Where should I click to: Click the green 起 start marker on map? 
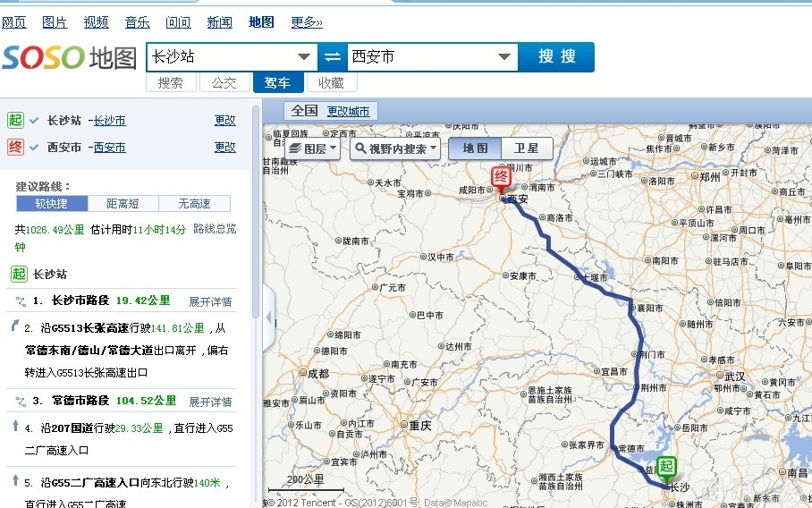tap(666, 468)
